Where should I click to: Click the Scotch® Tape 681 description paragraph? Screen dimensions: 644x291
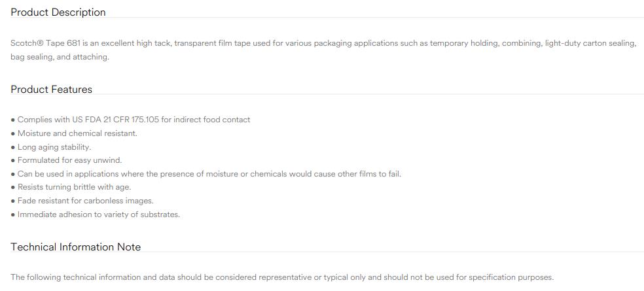323,50
